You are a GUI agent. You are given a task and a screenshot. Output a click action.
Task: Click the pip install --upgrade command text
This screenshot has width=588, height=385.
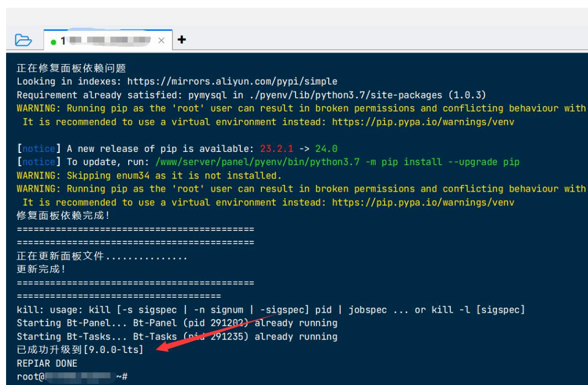(338, 162)
